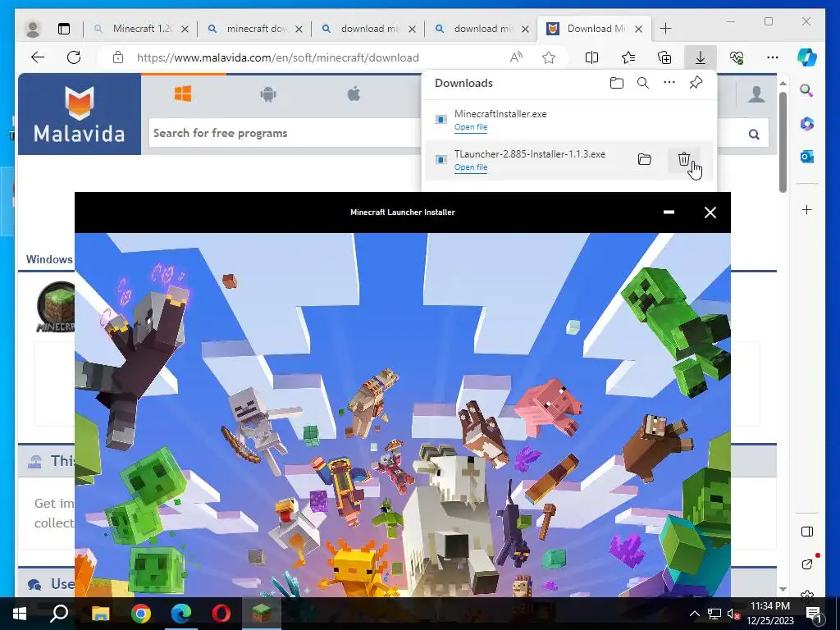Click Search for free programs field
Viewport: 840px width, 630px height.
[285, 133]
